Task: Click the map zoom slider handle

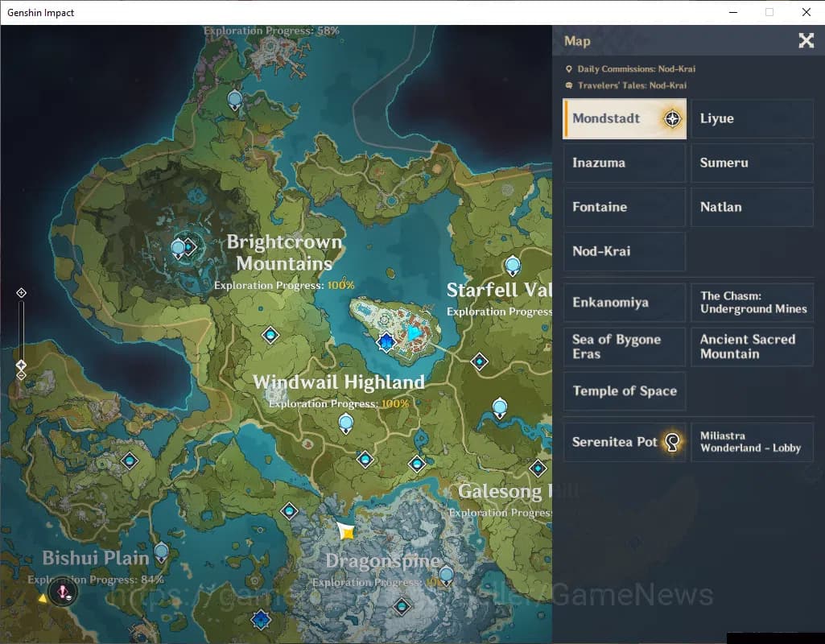Action: pyautogui.click(x=22, y=365)
